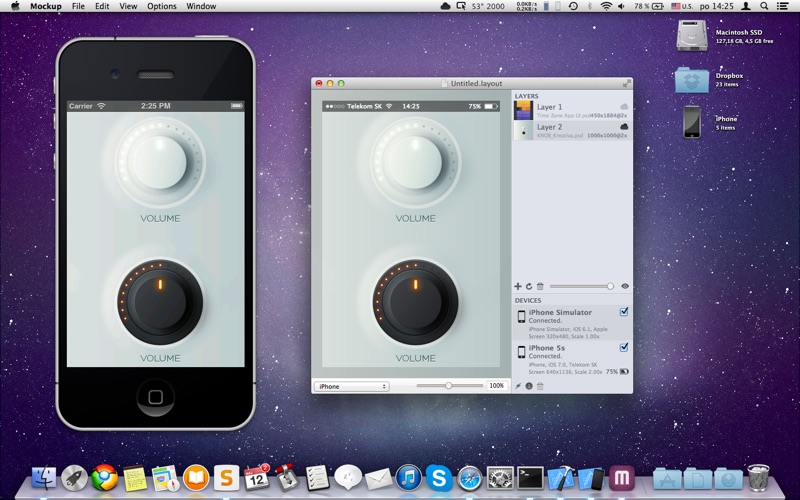Open the Downloads stack in Dock
800x500 pixels.
click(x=728, y=479)
